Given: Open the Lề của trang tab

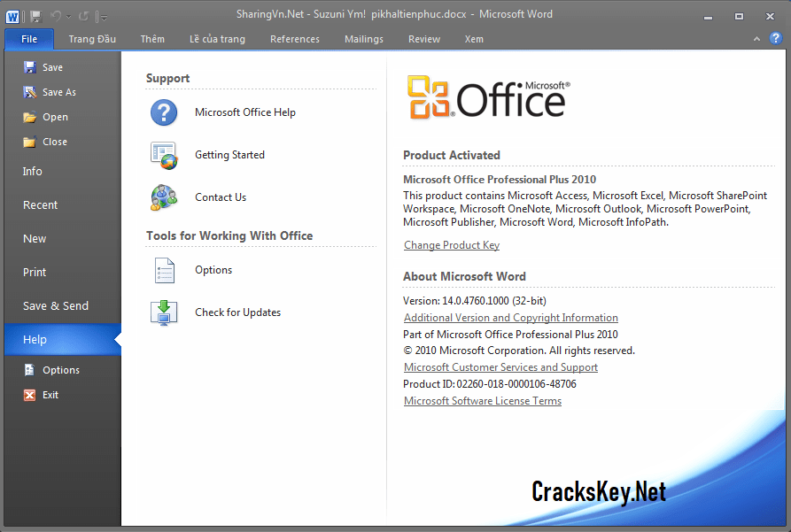Looking at the screenshot, I should point(217,39).
